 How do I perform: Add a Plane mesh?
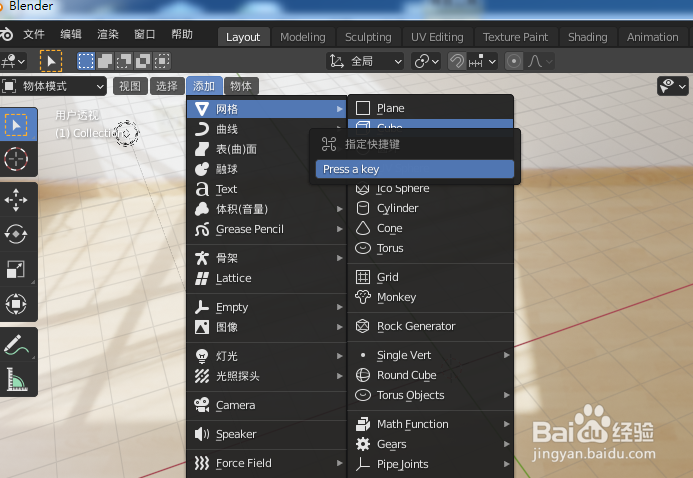(x=431, y=108)
